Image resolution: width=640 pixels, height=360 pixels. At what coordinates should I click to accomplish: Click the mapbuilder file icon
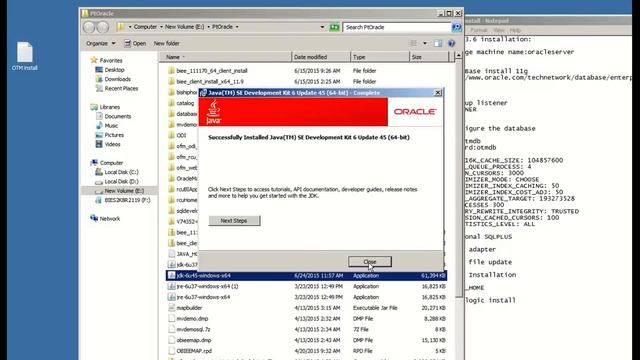(171, 308)
